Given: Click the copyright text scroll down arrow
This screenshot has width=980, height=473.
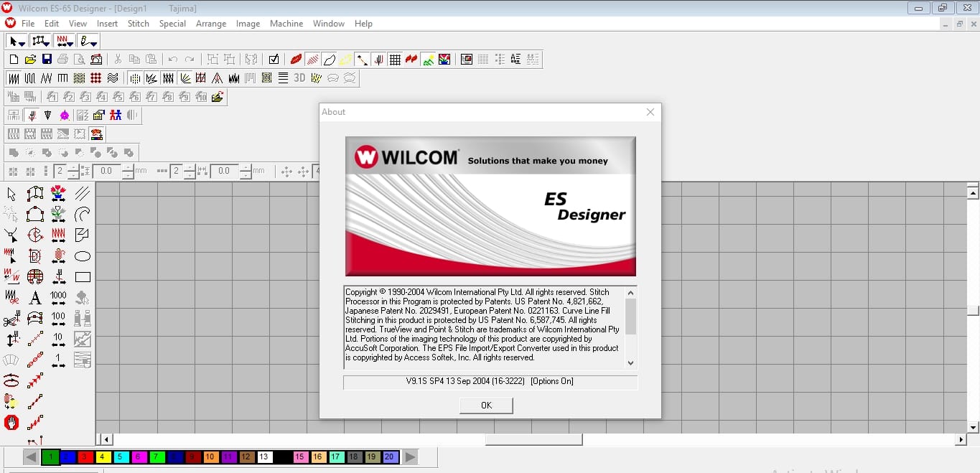Looking at the screenshot, I should (x=631, y=363).
